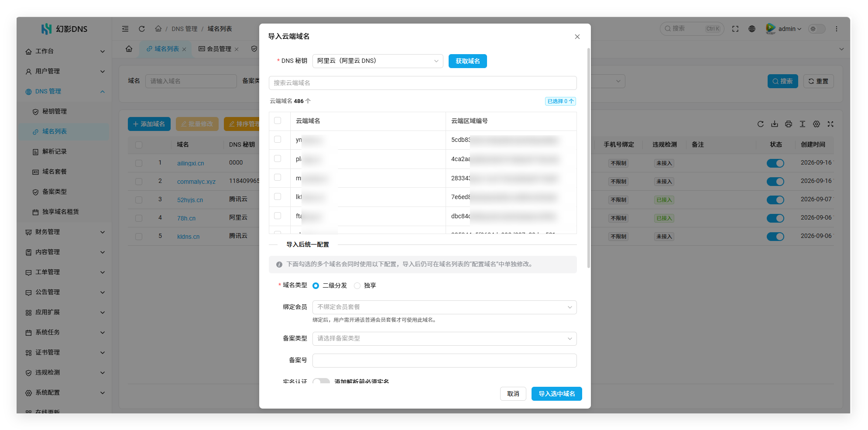Image resolution: width=868 pixels, height=430 pixels.
Task: Toggle status switch for 78h.cn row
Action: 775,218
